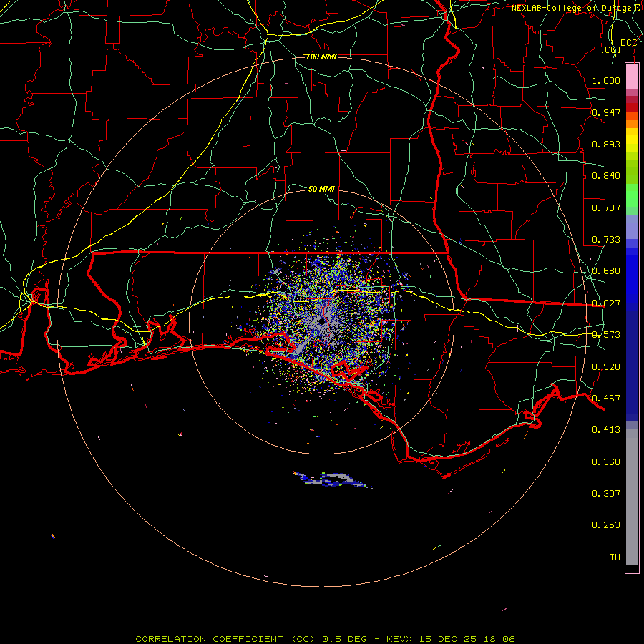
Task: Click the blue-gray offshore echo south of the radar
Action: tap(332, 479)
